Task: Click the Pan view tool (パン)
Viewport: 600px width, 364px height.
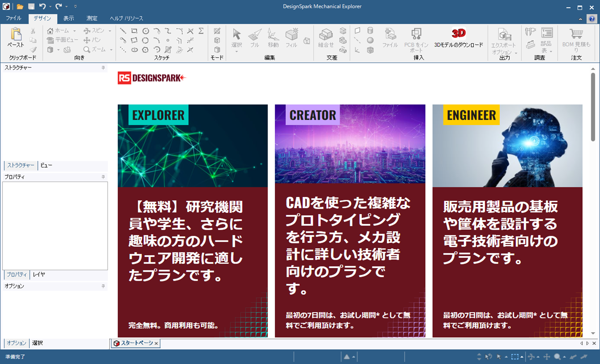Action: point(92,40)
